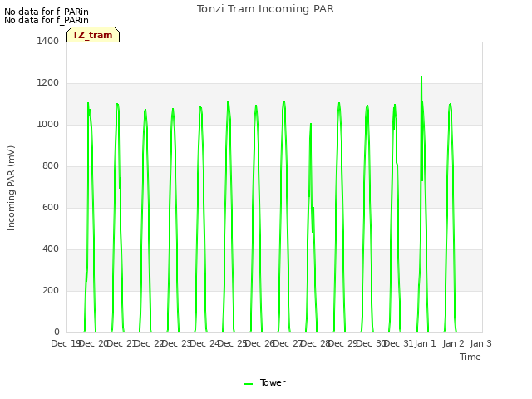Click the first 'No data for f_PARin' message
This screenshot has height=399, width=532.
(x=47, y=12)
